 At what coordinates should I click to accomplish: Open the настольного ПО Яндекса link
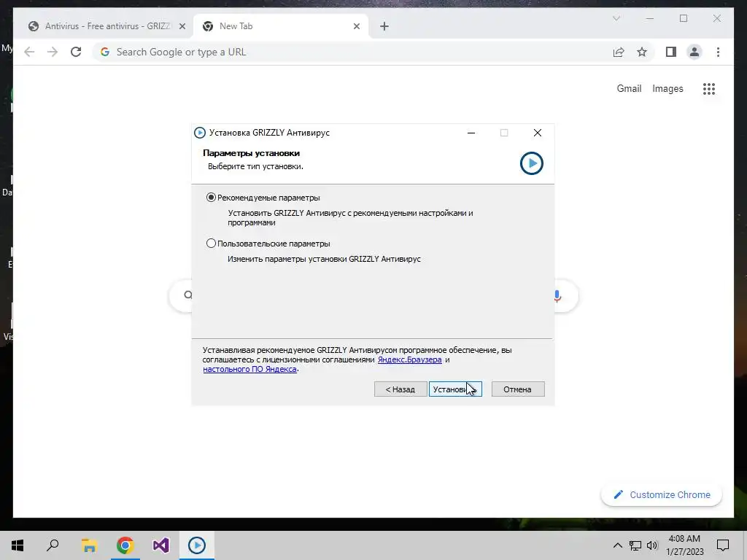249,369
